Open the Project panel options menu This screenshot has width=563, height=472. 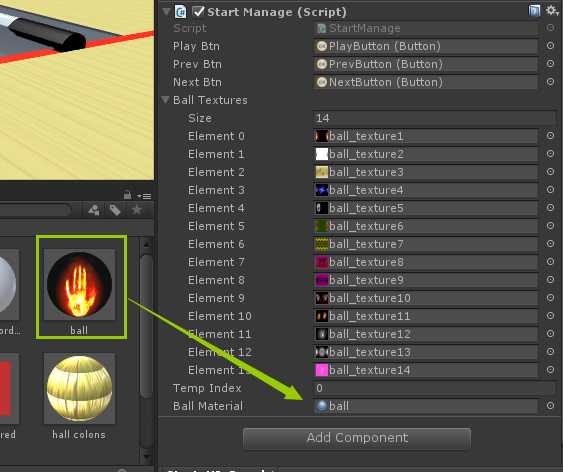(144, 196)
